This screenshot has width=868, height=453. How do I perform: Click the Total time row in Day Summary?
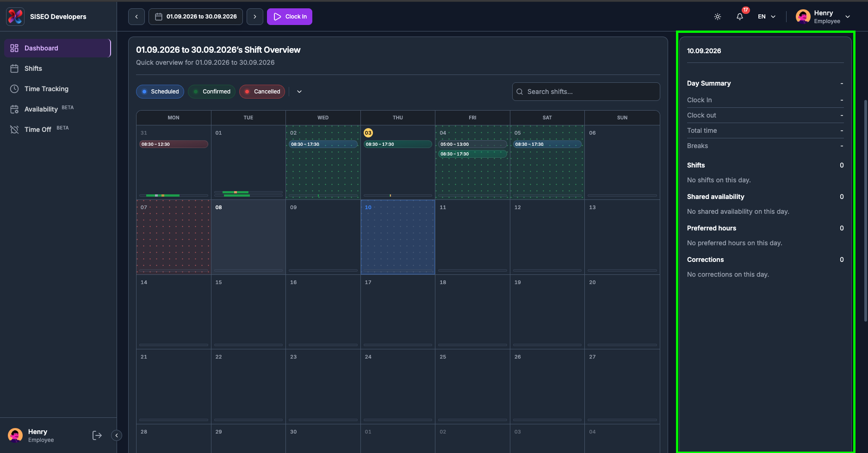tap(765, 130)
